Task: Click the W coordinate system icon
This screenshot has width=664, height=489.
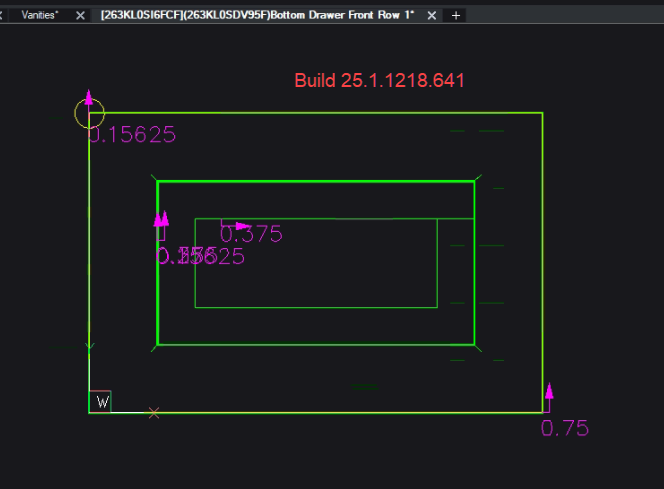Action: click(100, 401)
